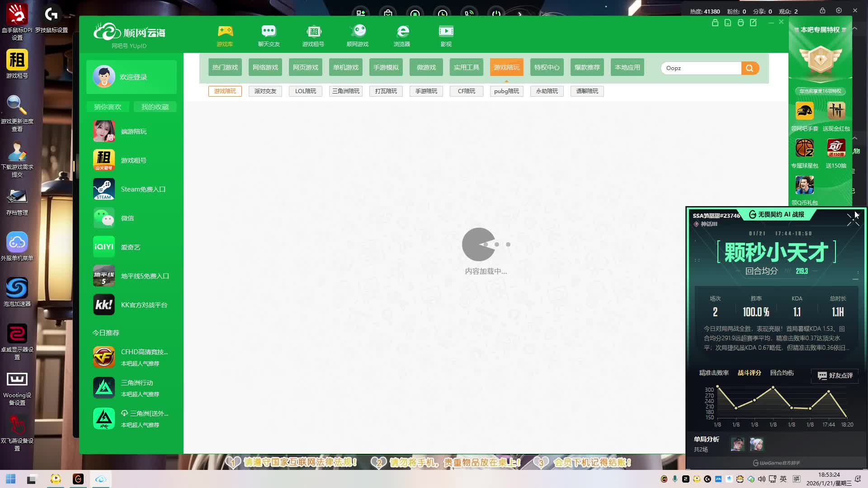Click the 好友点评 button
The image size is (868, 488).
tap(835, 375)
